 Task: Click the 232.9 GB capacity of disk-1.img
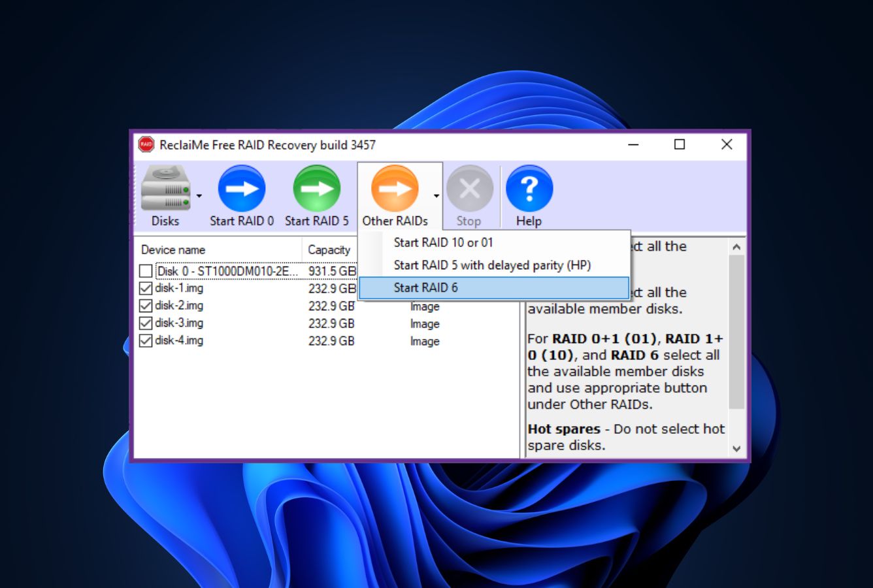(x=331, y=288)
